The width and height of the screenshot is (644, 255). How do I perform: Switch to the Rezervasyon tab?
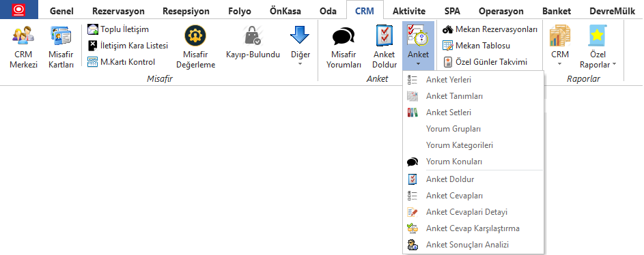[118, 11]
